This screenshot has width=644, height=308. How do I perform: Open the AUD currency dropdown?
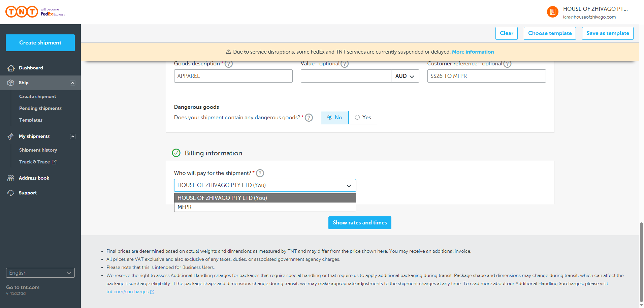tap(405, 76)
